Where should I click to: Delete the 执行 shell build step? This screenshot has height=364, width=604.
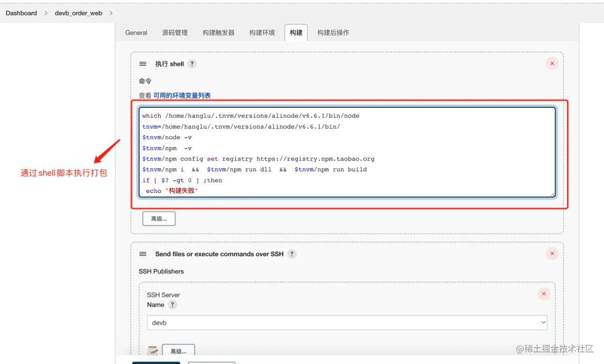(x=552, y=63)
